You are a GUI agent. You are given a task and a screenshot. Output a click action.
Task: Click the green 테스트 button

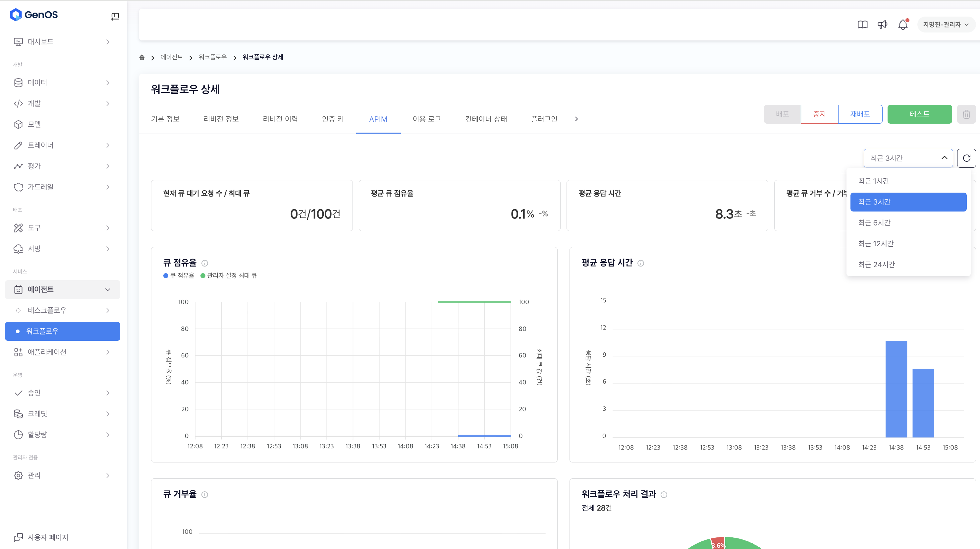(919, 114)
